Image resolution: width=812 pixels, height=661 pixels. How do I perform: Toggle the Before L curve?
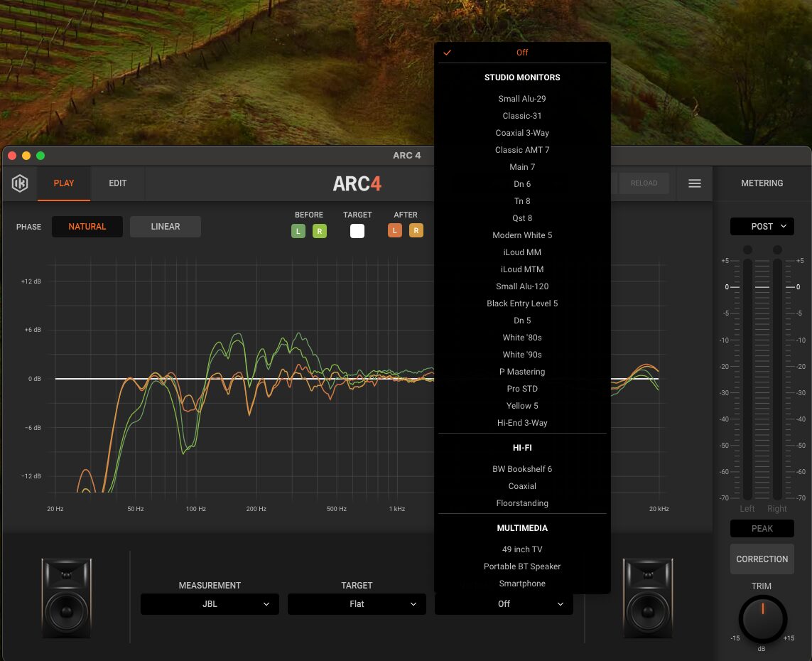(x=298, y=231)
